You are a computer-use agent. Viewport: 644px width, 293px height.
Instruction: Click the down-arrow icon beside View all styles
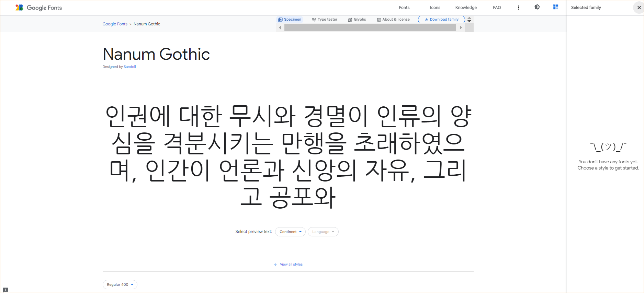click(275, 265)
